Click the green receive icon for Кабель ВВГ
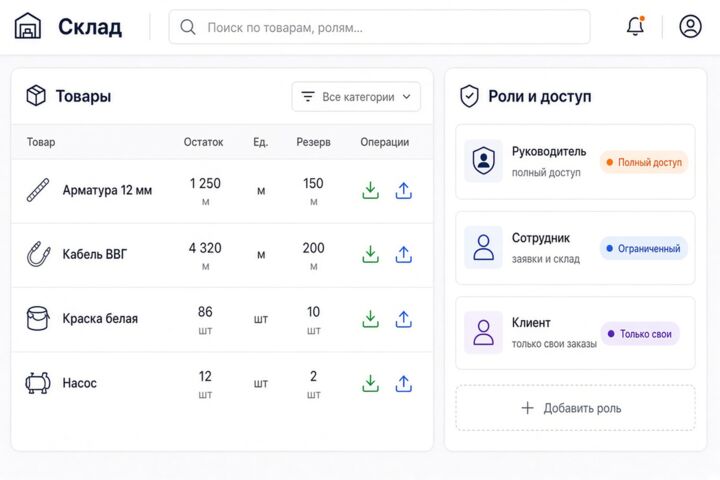The image size is (720, 480). (x=371, y=254)
